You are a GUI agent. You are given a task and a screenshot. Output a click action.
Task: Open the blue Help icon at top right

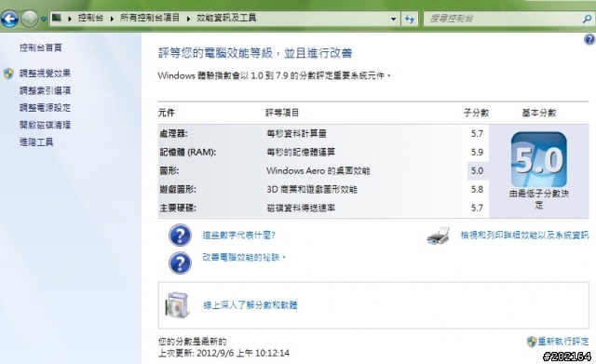(x=589, y=39)
